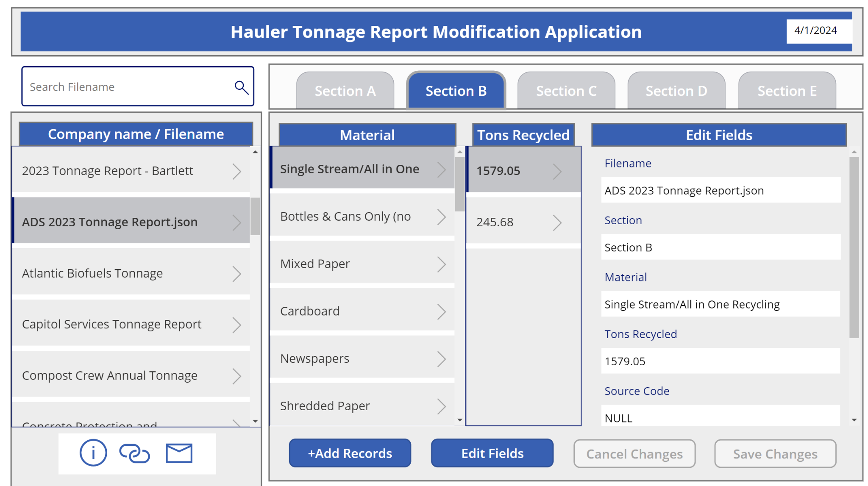Expand Capitol Services Tonnage Report entry
This screenshot has height=486, width=868.
(x=236, y=325)
